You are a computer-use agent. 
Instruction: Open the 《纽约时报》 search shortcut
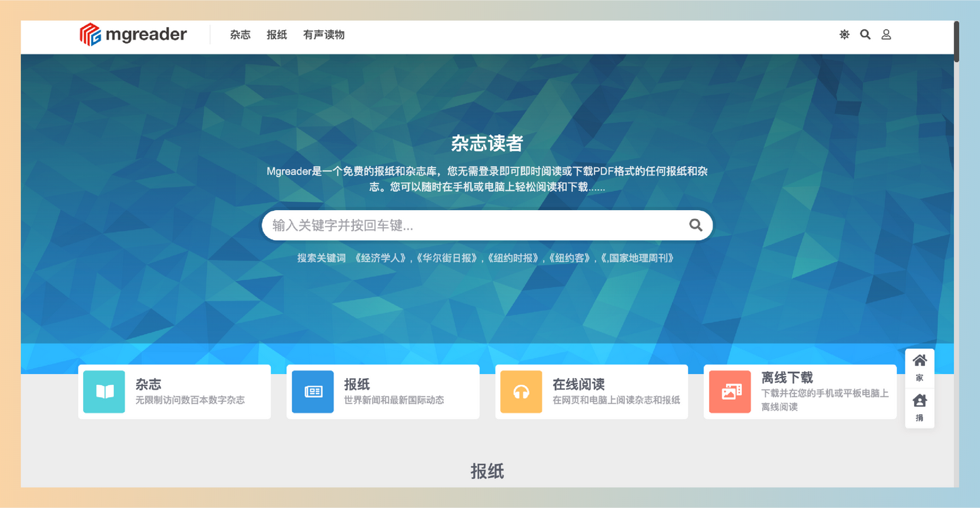click(x=514, y=258)
